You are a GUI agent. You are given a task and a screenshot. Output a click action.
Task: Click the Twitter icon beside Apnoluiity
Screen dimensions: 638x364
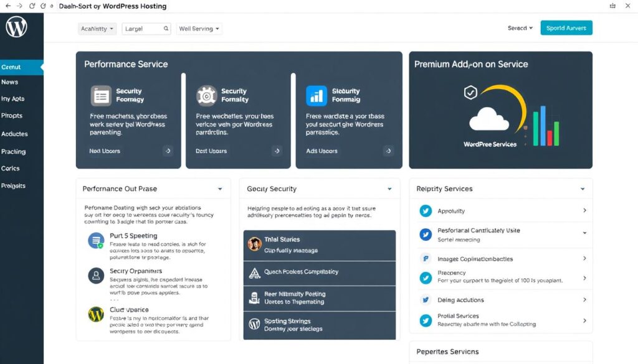426,211
